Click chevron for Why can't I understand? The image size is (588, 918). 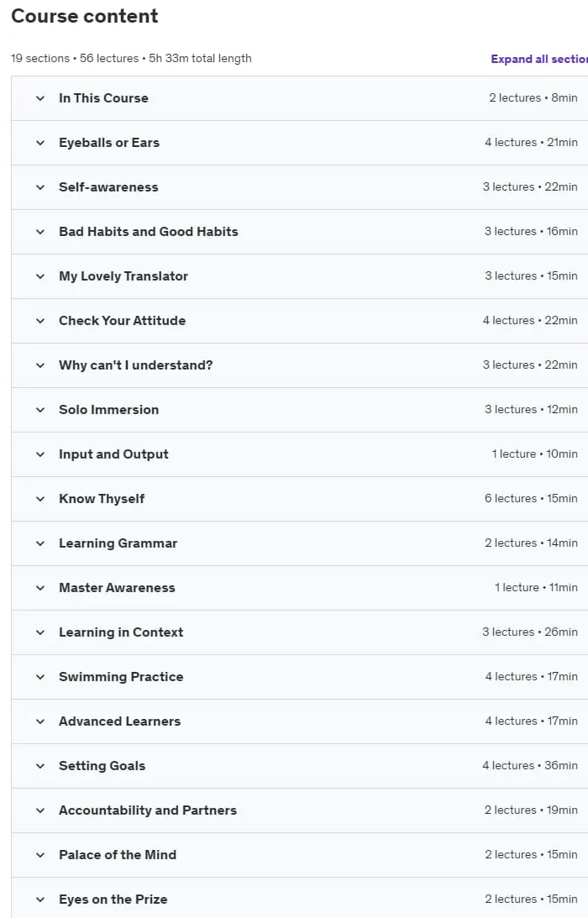pyautogui.click(x=40, y=365)
